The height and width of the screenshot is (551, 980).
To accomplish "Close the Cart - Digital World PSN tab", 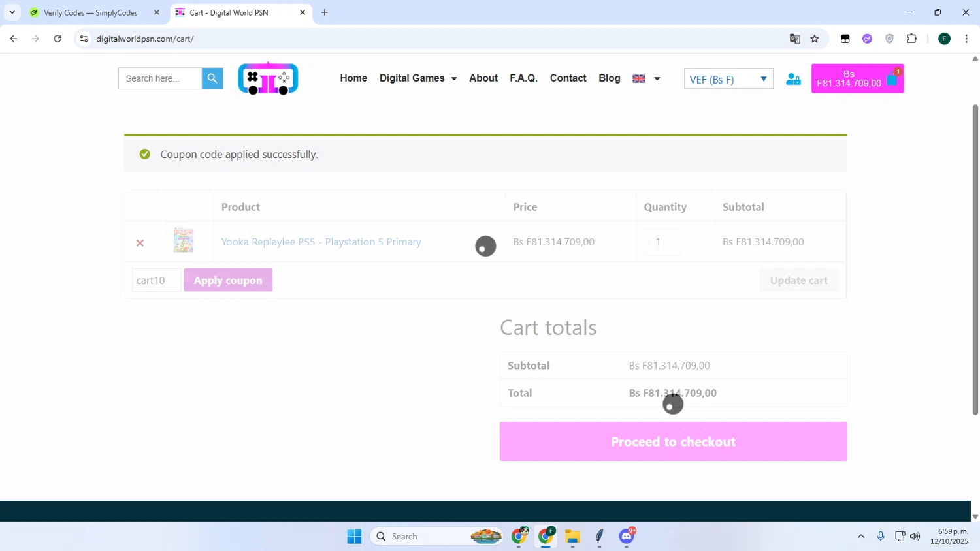I will point(302,12).
